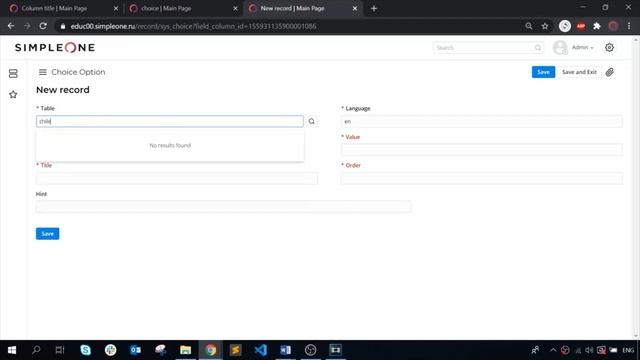Viewport: 640px width, 360px height.
Task: Open File Explorer from the taskbar
Action: 185,350
